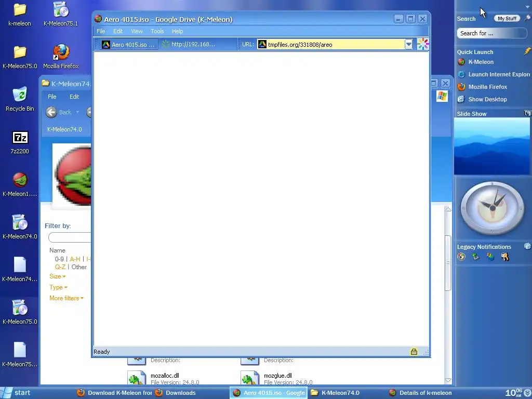Filter names by Q-Z
The image size is (532, 399).
coord(60,267)
